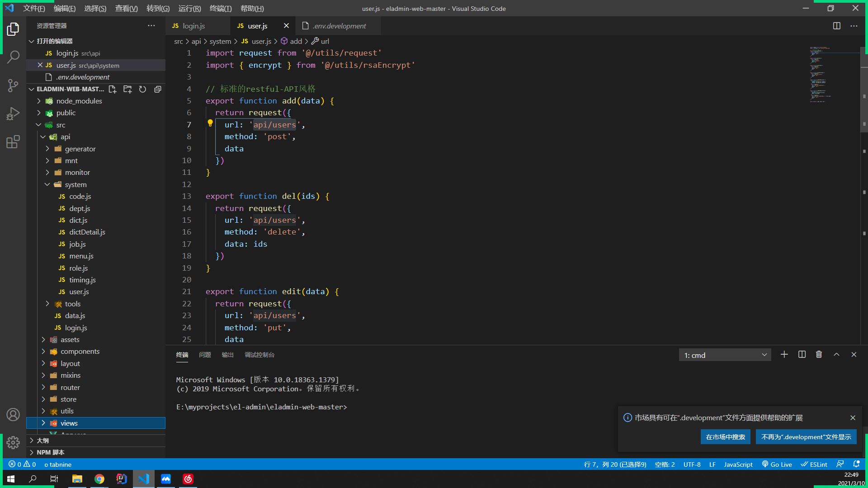Maximize the terminal panel size
This screenshot has width=868, height=488.
(836, 355)
